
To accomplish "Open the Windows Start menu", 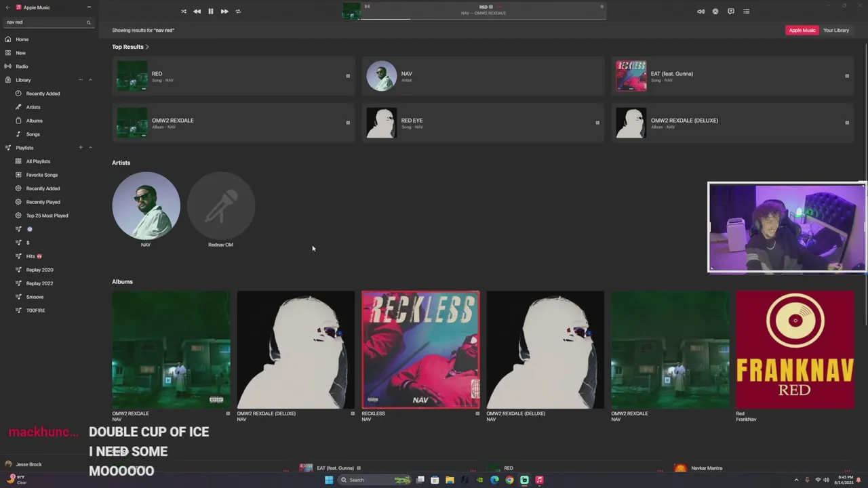I will pos(329,480).
